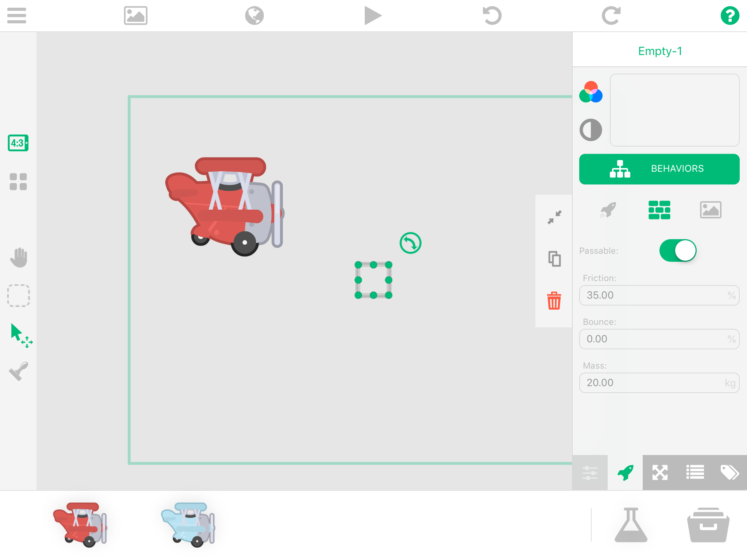Switch to the list attributes tab

(695, 472)
